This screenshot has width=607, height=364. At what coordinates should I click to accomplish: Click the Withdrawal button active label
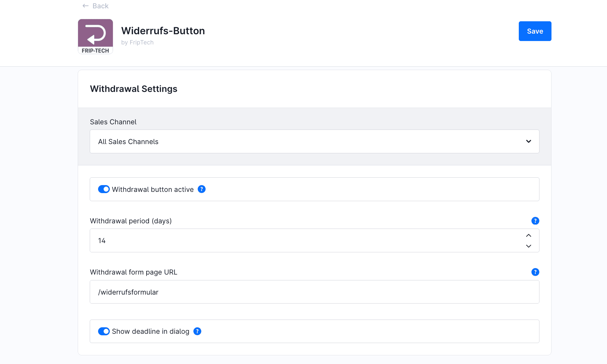click(x=153, y=189)
